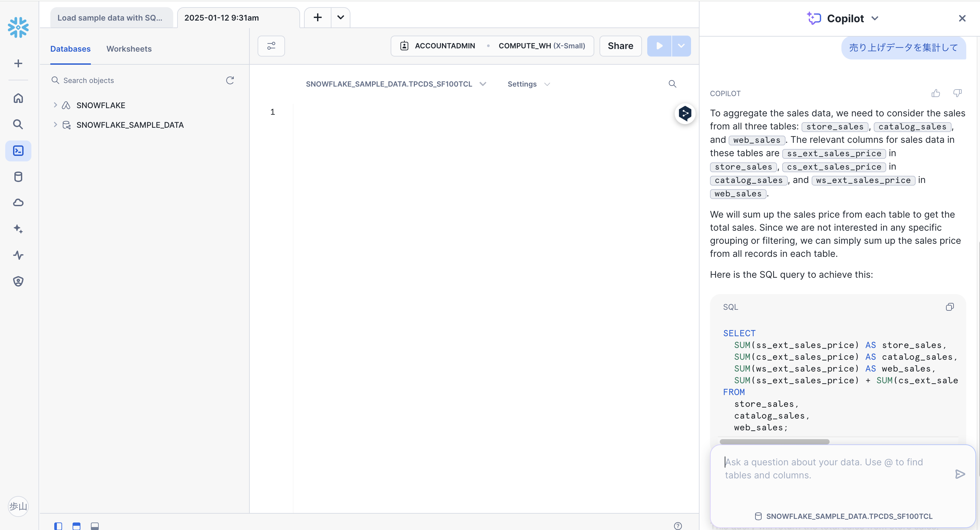The width and height of the screenshot is (980, 530).
Task: Select the Load sample data worksheet tab
Action: tap(110, 18)
